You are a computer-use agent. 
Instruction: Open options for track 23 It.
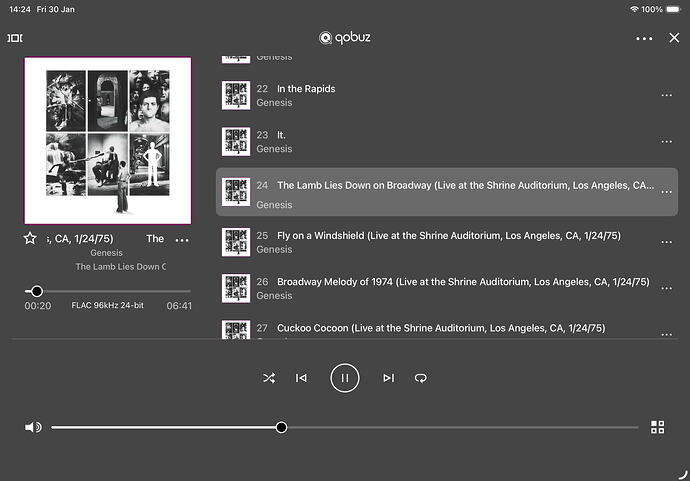tap(666, 142)
